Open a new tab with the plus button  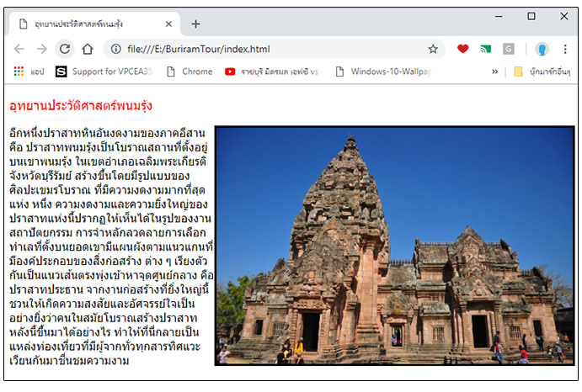[195, 24]
